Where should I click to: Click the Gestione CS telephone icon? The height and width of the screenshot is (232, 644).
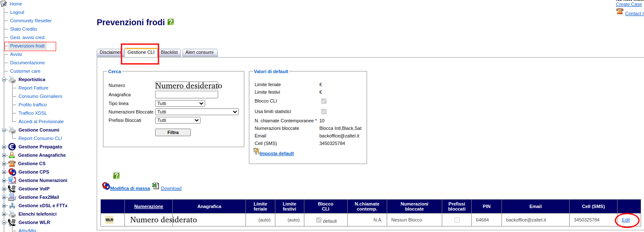coord(12,163)
